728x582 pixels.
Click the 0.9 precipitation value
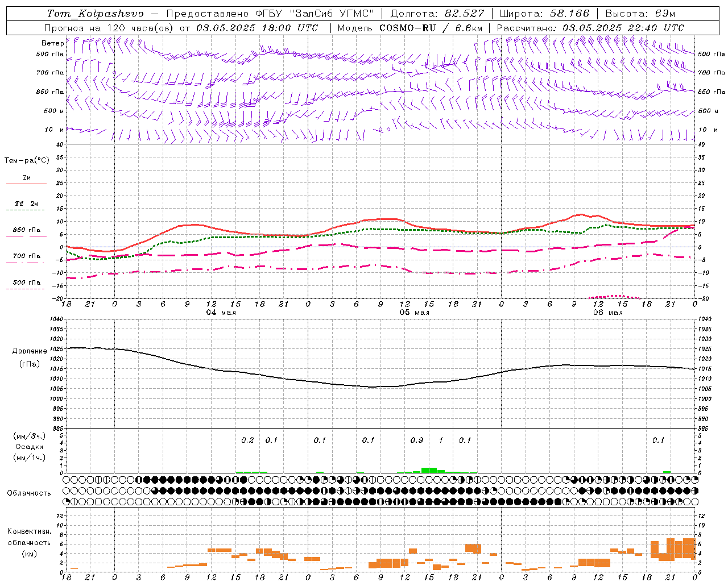(417, 440)
